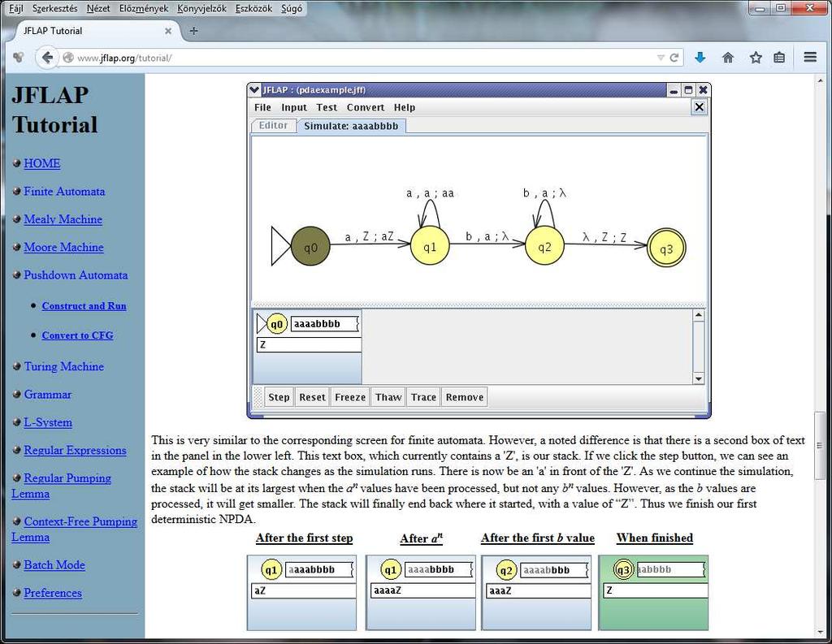Open a new tab with the plus icon

pyautogui.click(x=193, y=31)
